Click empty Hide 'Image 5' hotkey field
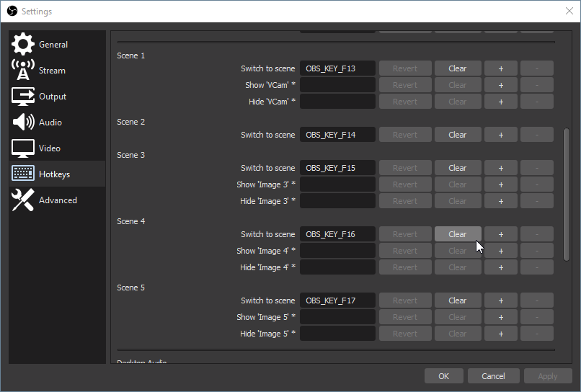This screenshot has width=581, height=392. 337,334
